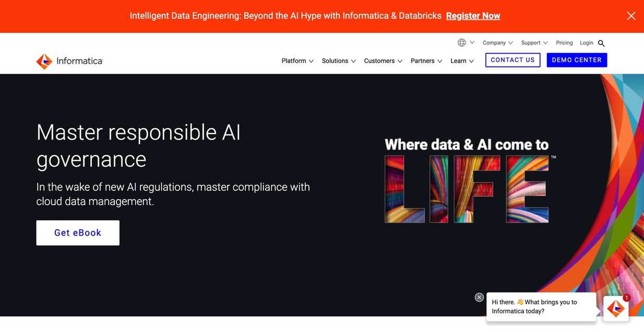Close the orange promo banner

pyautogui.click(x=631, y=16)
